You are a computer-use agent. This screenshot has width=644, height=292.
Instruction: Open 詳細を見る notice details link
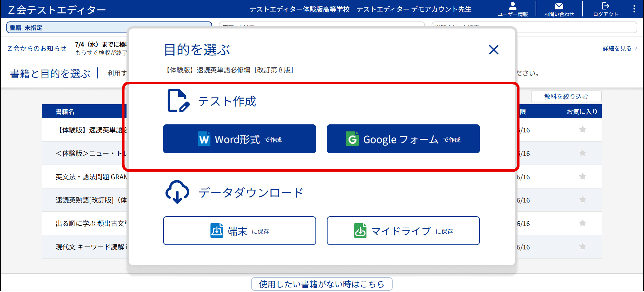click(x=620, y=49)
